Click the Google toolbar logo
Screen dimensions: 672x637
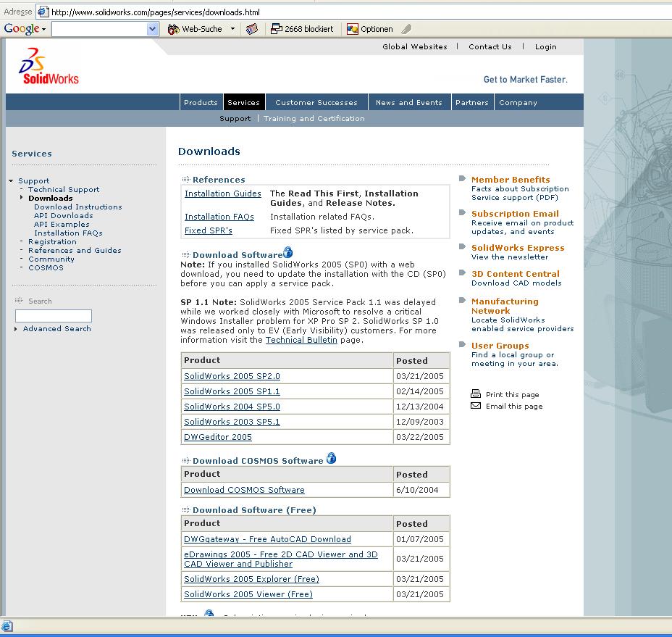click(22, 29)
